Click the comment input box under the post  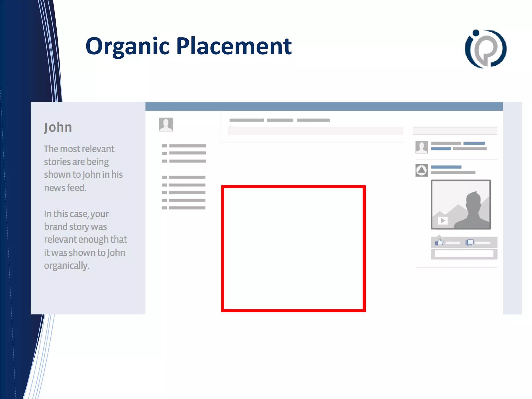pyautogui.click(x=464, y=254)
